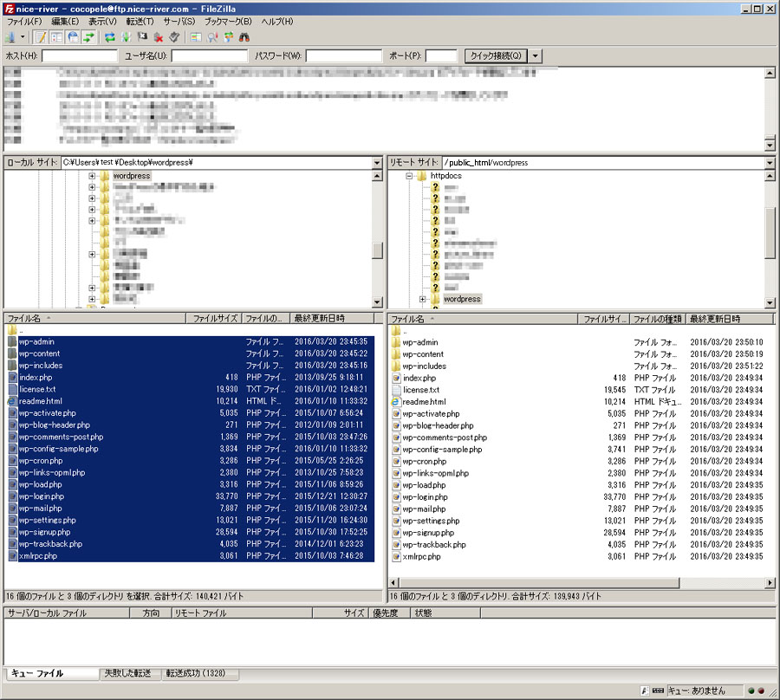Click the xmlrpc.php file icon in remote list

[x=396, y=557]
